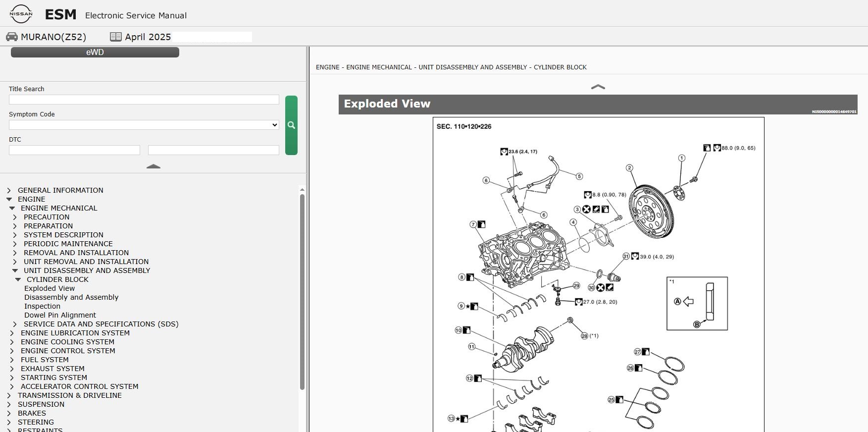This screenshot has width=868, height=432.
Task: Collapse UNIT DISASSEMBLY AND ASSEMBLY node
Action: click(x=15, y=270)
